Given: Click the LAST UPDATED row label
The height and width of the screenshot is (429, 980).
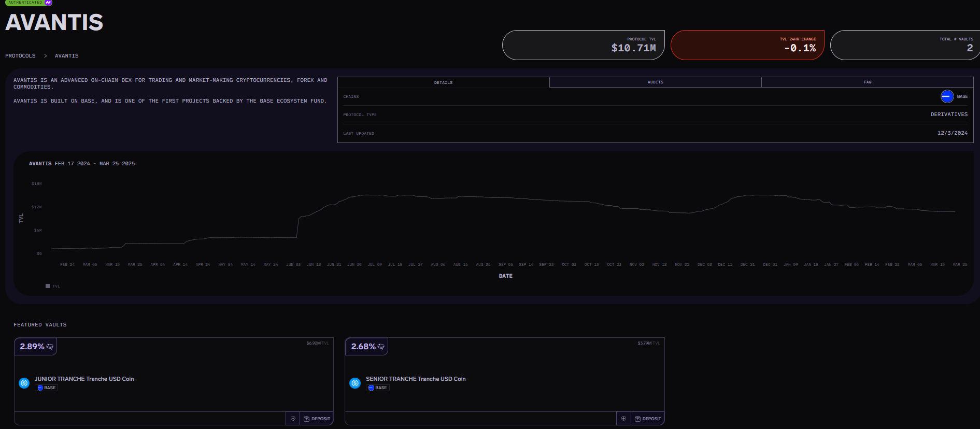Looking at the screenshot, I should point(358,133).
